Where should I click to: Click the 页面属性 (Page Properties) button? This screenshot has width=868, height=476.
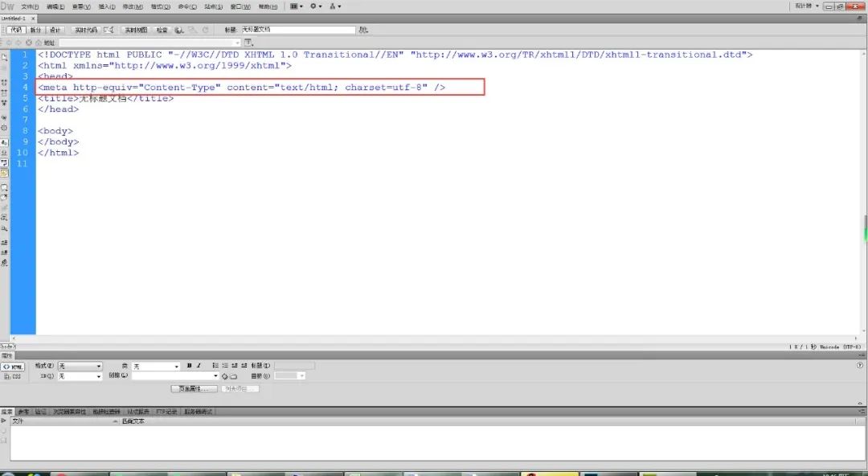(194, 388)
